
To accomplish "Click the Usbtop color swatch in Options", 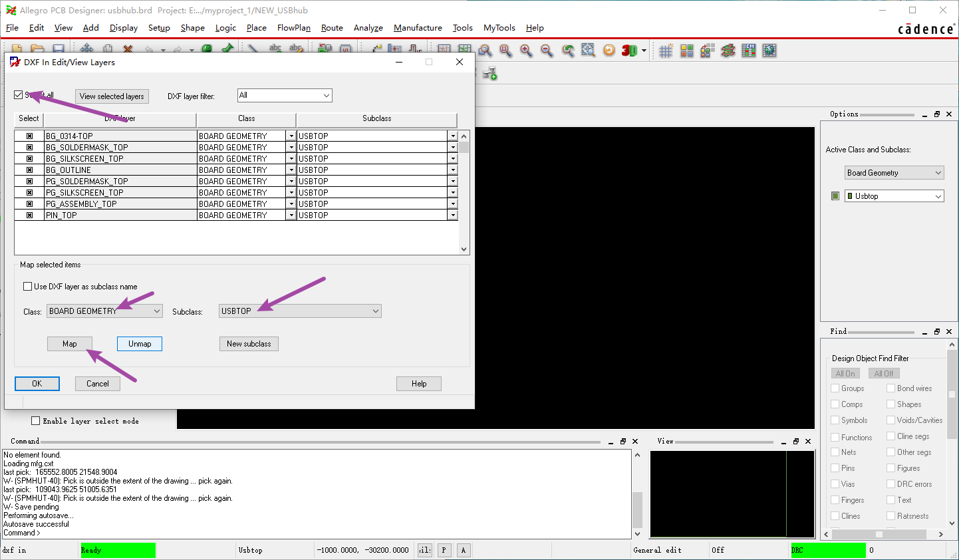I will [835, 196].
